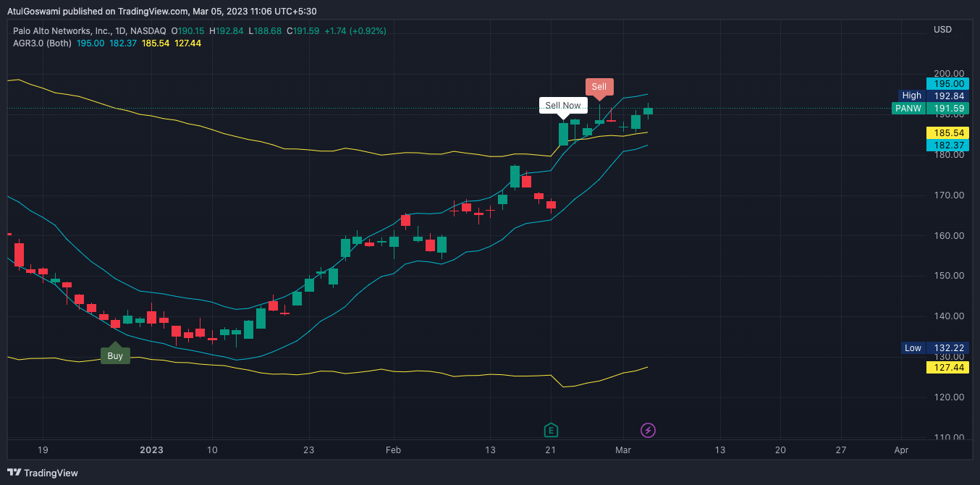The image size is (980, 485).
Task: Click the High 192.84 price label
Action: coord(933,96)
